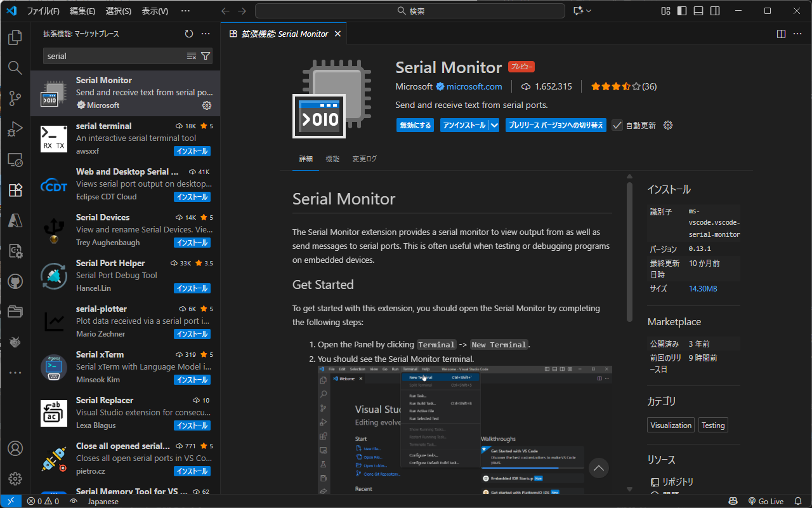
Task: Open the GitHub icon in activity bar
Action: click(x=15, y=281)
